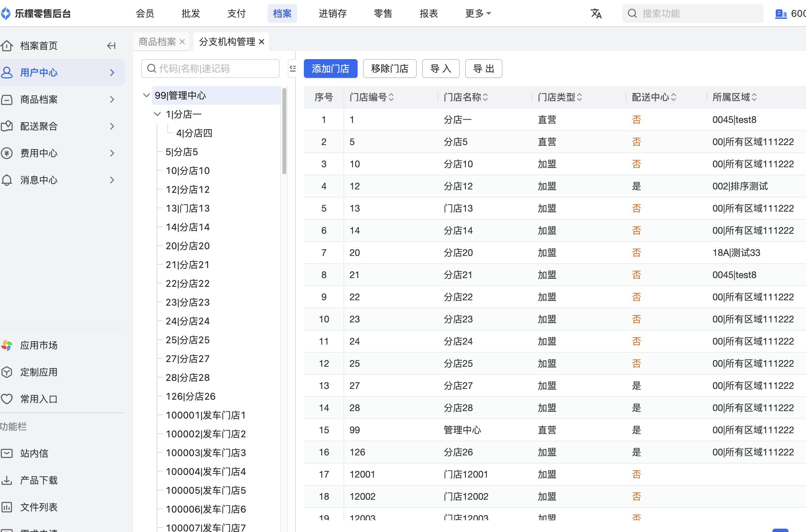The width and height of the screenshot is (806, 532).
Task: Click the 定制应用 cube icon
Action: (7, 372)
